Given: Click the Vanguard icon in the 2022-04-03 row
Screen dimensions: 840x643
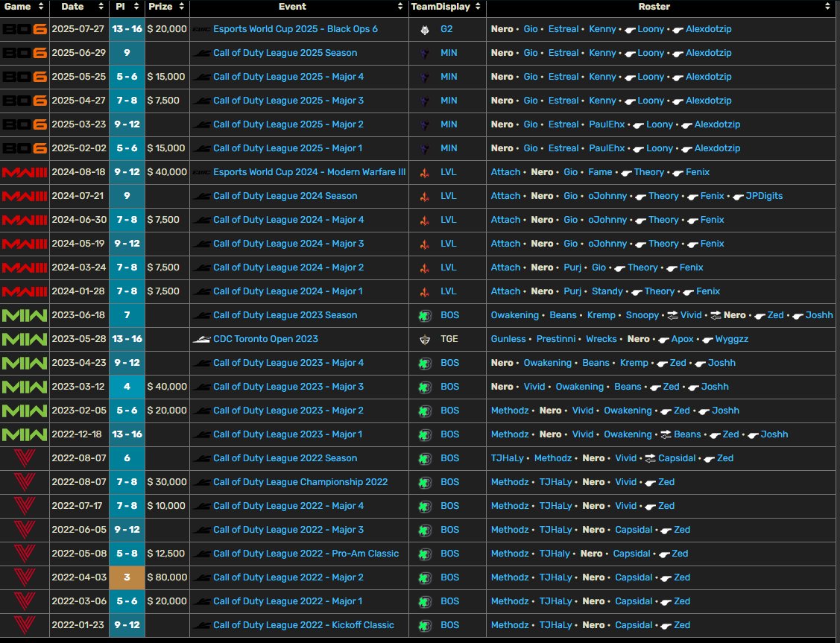Looking at the screenshot, I should pyautogui.click(x=25, y=577).
